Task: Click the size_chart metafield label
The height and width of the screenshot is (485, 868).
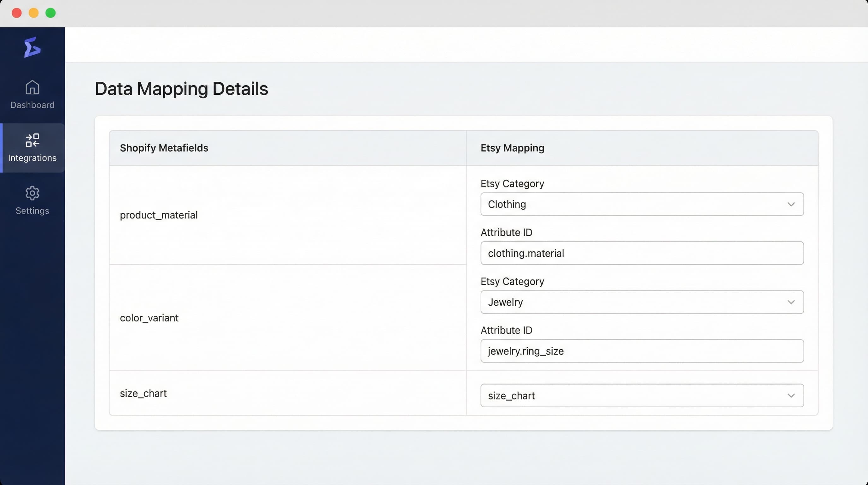Action: [143, 393]
